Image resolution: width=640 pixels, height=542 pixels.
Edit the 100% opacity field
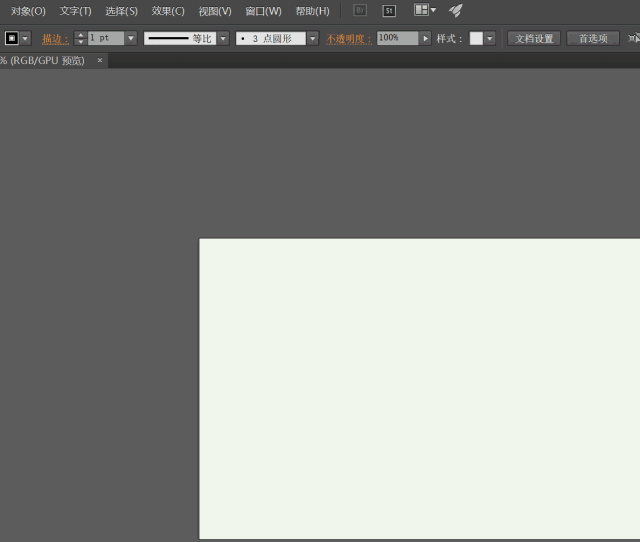click(398, 38)
